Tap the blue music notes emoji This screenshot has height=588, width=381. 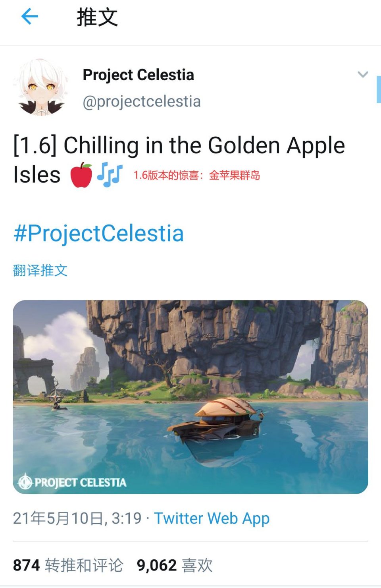110,174
